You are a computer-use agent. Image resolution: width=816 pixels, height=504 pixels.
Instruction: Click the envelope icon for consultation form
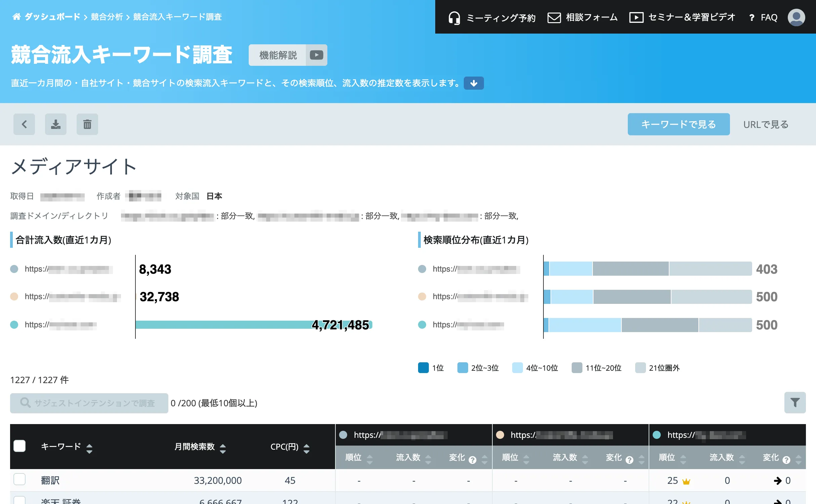(x=554, y=17)
